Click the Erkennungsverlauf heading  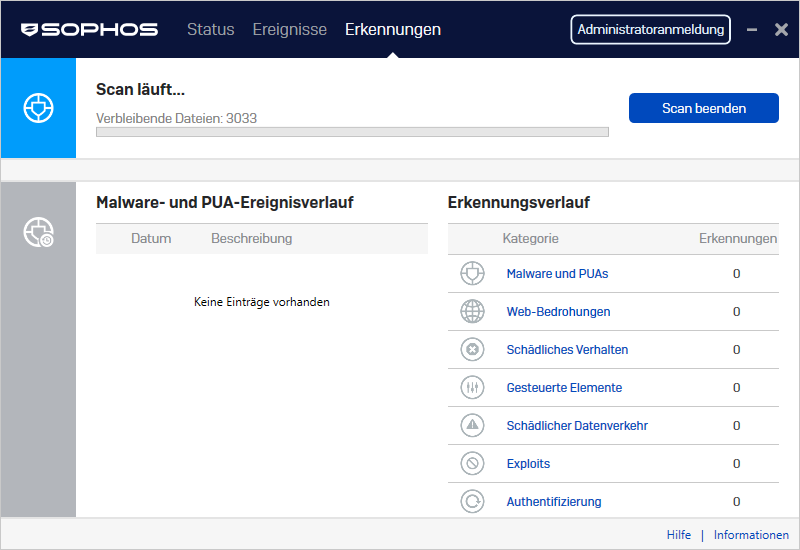pos(518,202)
